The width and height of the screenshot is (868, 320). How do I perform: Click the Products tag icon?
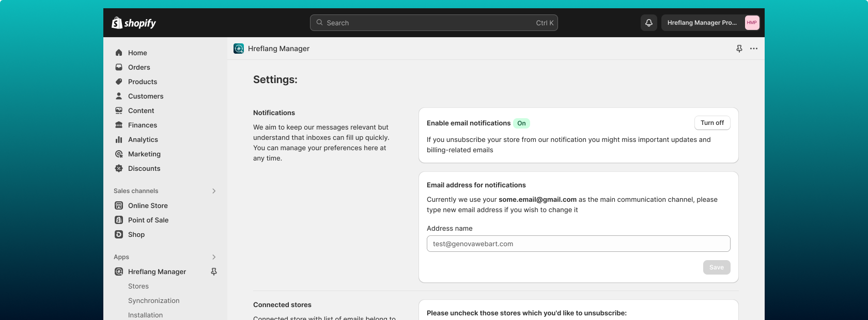119,82
